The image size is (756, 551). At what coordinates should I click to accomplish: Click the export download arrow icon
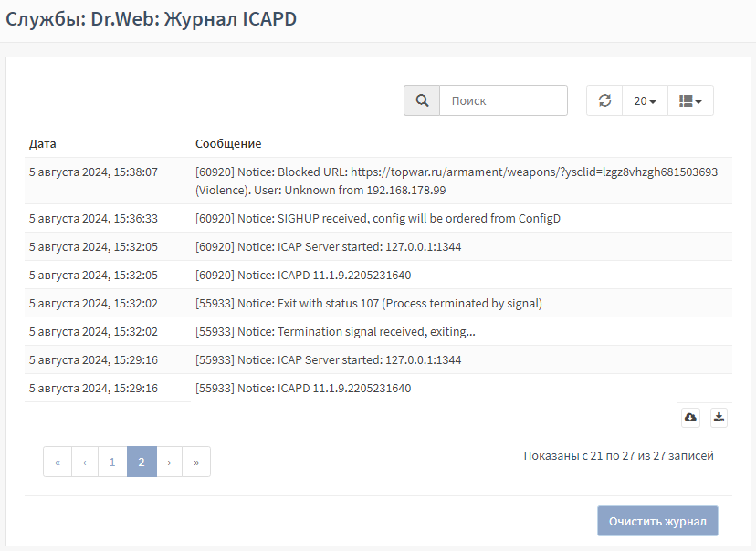pos(719,417)
